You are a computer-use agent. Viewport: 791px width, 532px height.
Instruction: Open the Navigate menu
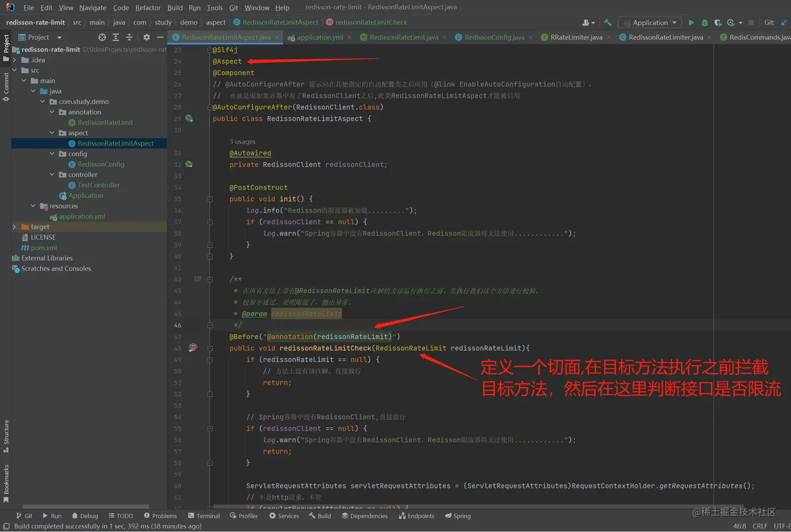point(93,8)
